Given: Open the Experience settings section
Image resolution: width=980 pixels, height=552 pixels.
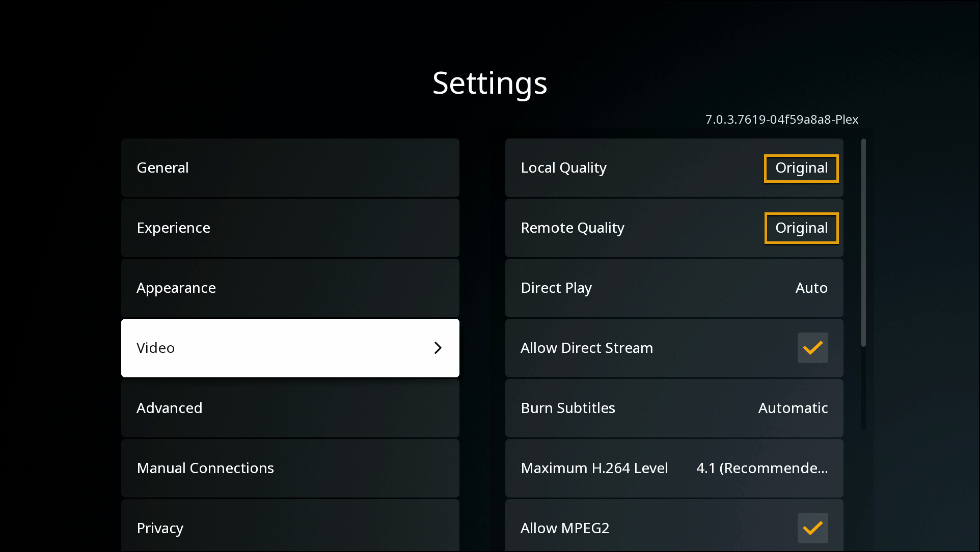Looking at the screenshot, I should click(x=290, y=228).
